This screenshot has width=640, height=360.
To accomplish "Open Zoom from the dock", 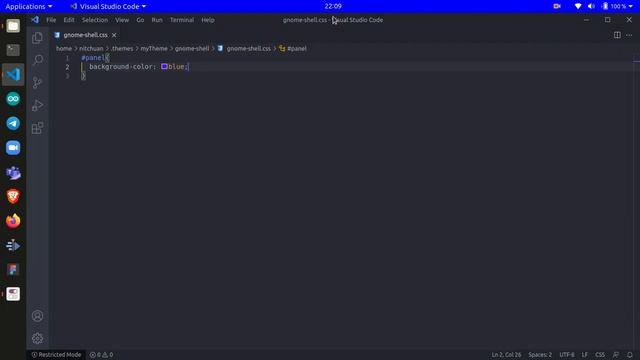I will [x=13, y=147].
